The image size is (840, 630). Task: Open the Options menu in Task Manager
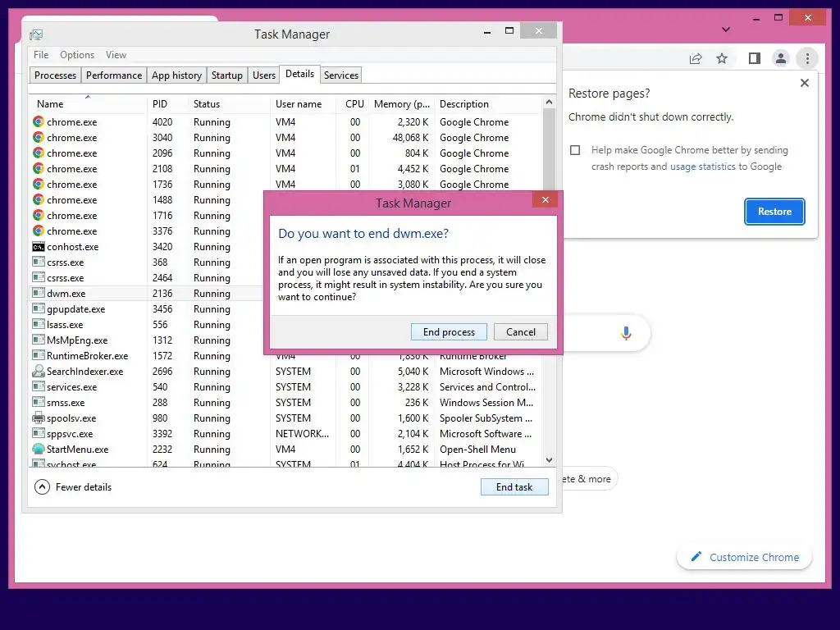77,55
